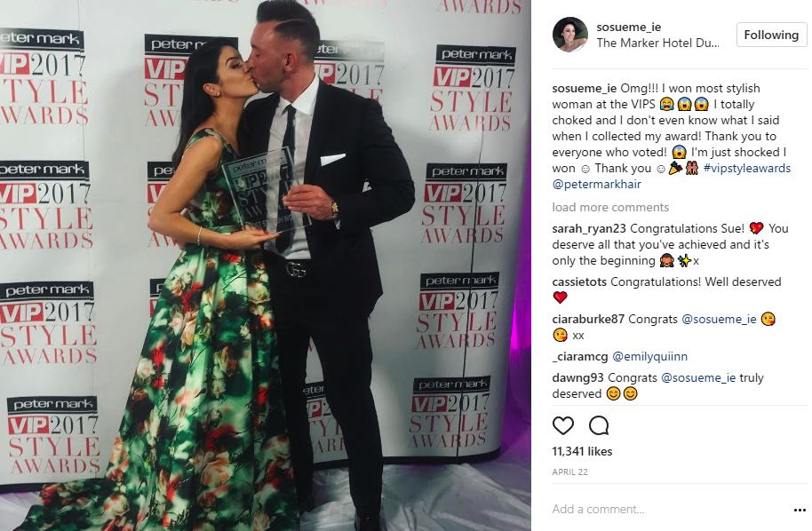This screenshot has width=812, height=531.
Task: Open the #vipstyleawards hashtag link
Action: pyautogui.click(x=747, y=168)
